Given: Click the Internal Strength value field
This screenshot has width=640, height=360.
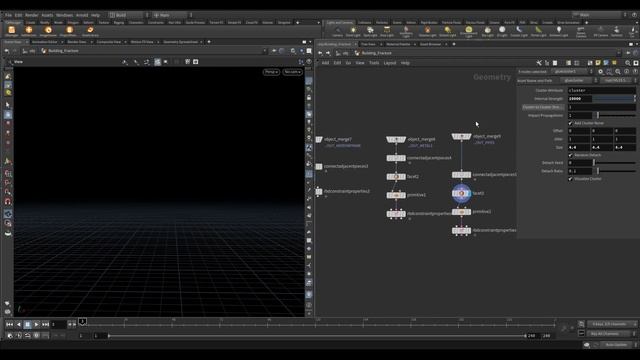Looking at the screenshot, I should [580, 99].
